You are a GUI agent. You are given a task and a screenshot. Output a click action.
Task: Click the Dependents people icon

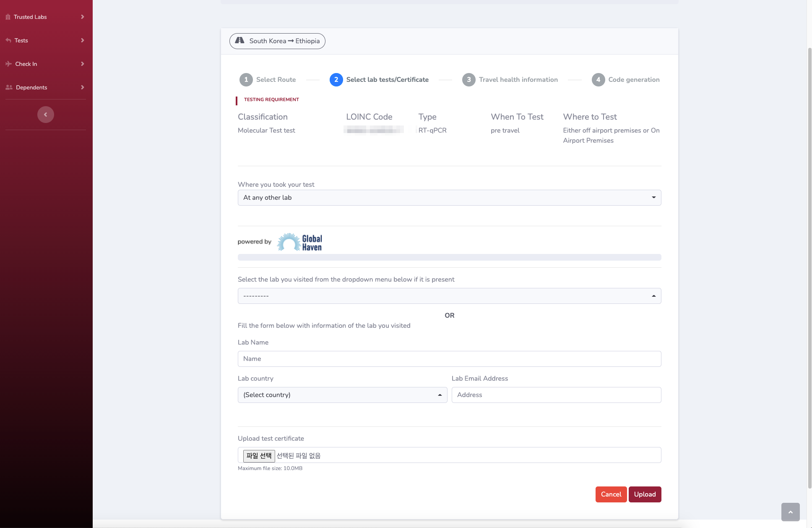[9, 87]
